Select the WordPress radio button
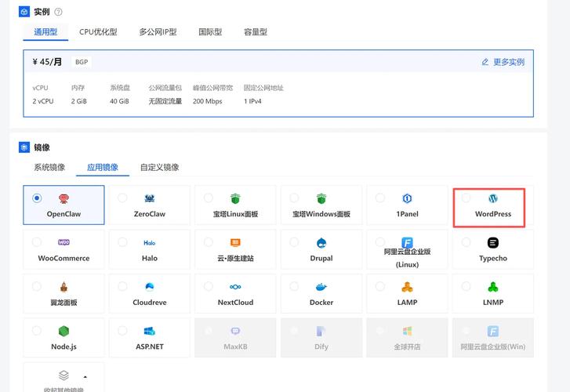The height and width of the screenshot is (392, 570). point(466,198)
